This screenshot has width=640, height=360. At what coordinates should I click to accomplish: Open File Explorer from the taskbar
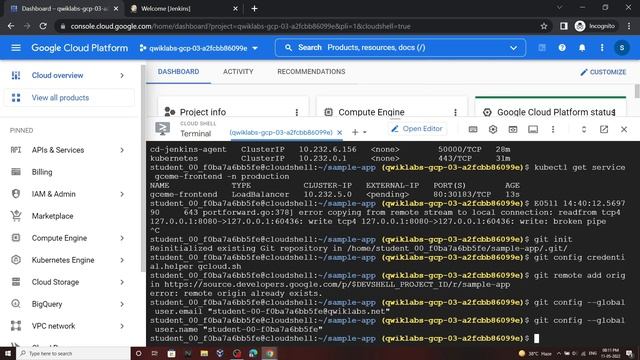coord(204,353)
